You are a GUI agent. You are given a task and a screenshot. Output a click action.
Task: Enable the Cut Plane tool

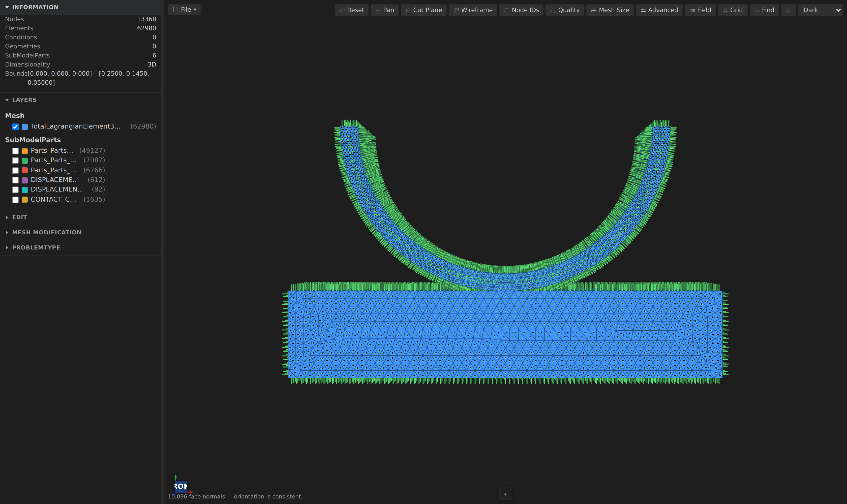pyautogui.click(x=424, y=10)
